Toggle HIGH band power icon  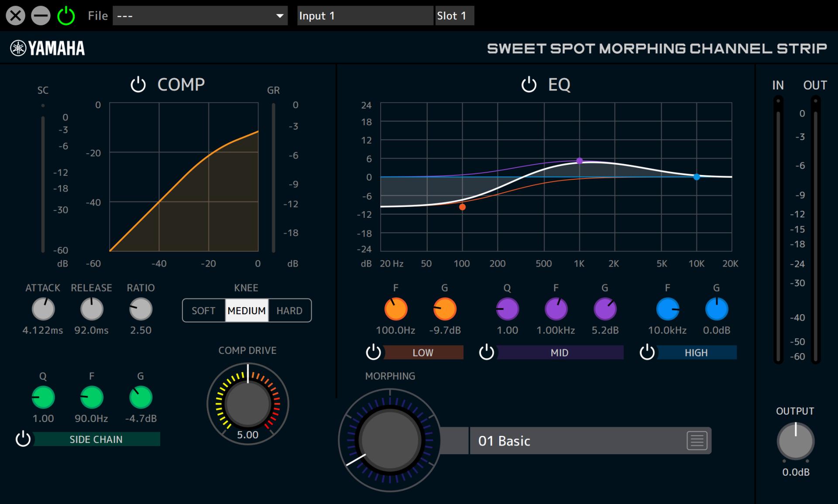click(x=647, y=352)
